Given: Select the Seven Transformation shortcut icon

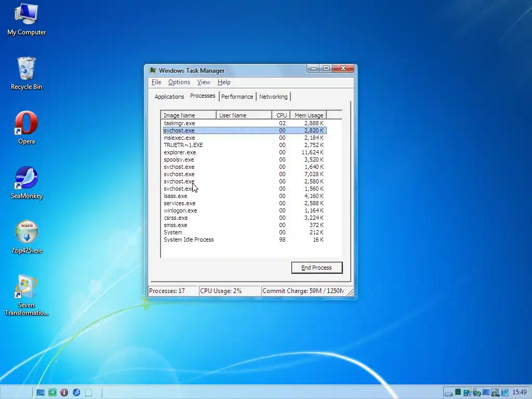Looking at the screenshot, I should (x=26, y=295).
